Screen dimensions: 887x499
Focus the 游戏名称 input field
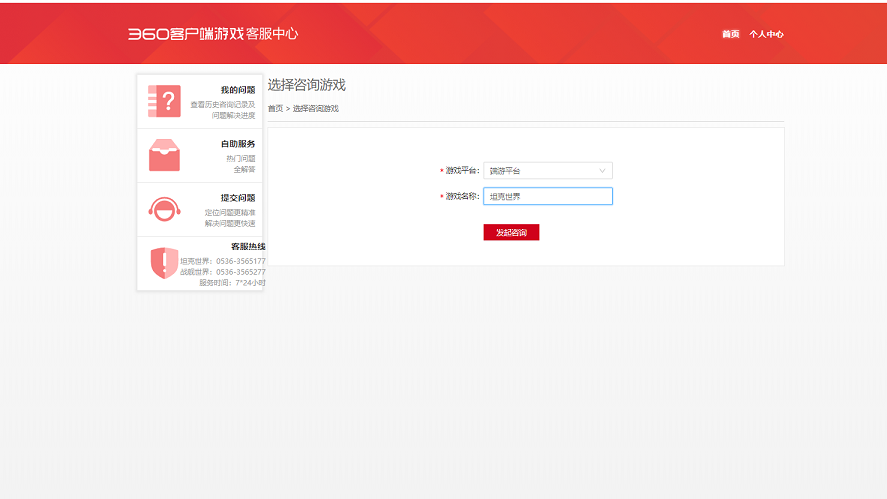pyautogui.click(x=548, y=196)
